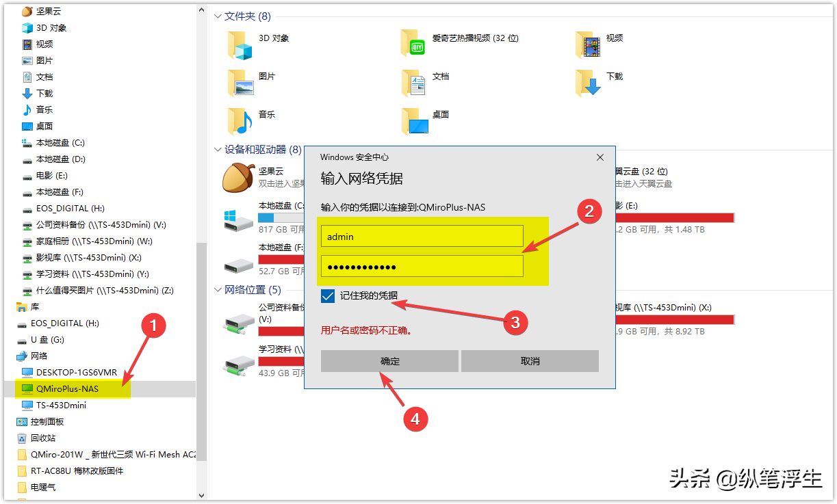Open the 爱奇艺热播视频 folder icon
Screen dimensions: 837x504
(414, 44)
